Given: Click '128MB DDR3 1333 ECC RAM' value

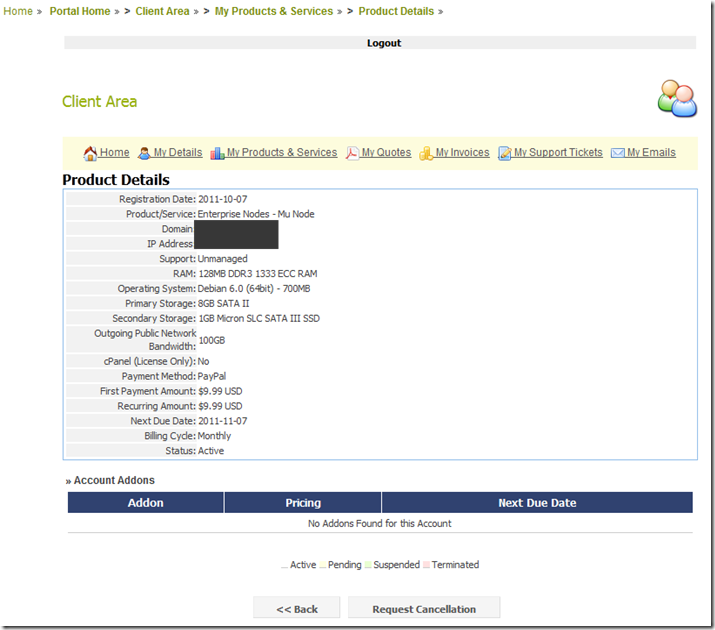Looking at the screenshot, I should point(258,274).
